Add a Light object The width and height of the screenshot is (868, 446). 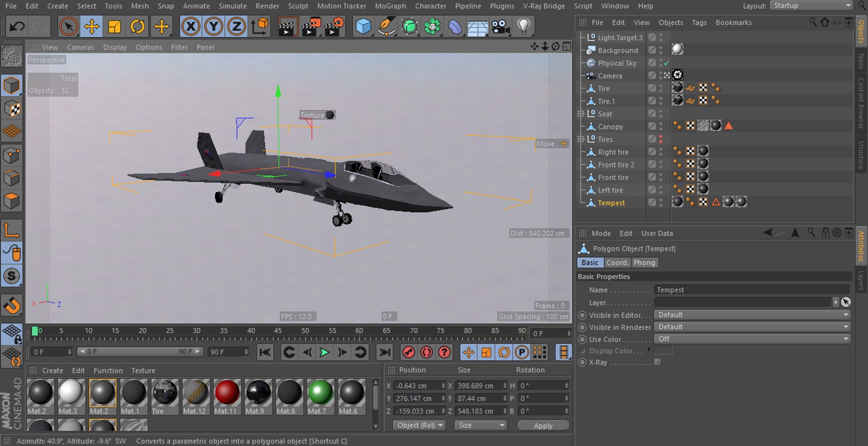[x=524, y=27]
